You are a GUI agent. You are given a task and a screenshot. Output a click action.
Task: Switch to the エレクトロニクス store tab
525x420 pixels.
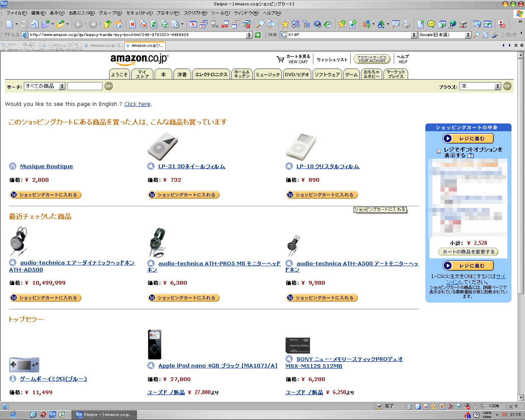click(211, 74)
